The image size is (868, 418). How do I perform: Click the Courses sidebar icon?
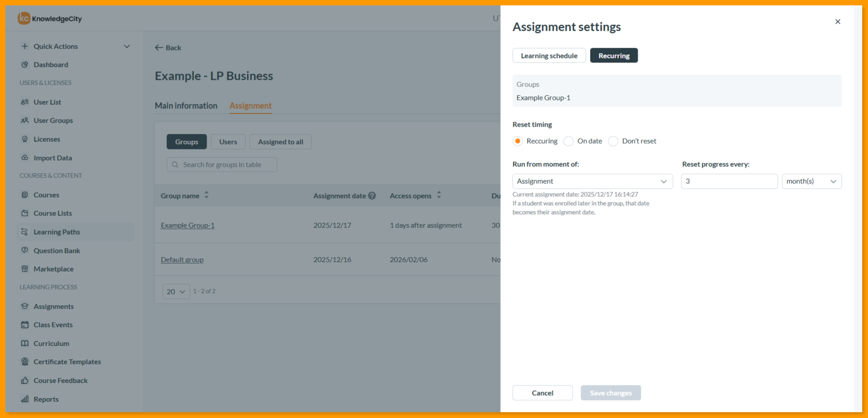(25, 195)
